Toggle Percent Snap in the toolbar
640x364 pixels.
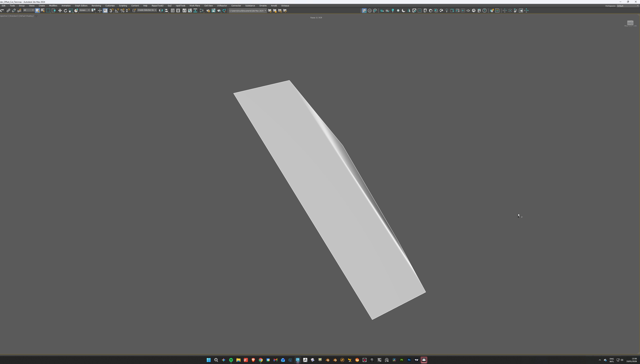[x=122, y=10]
